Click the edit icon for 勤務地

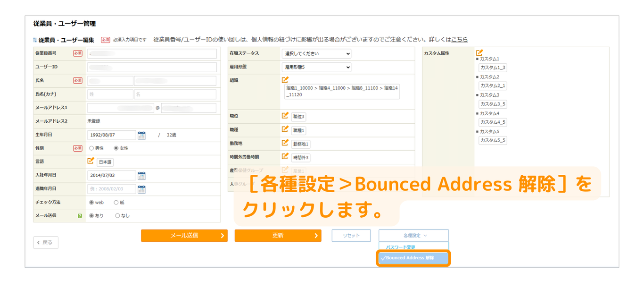pyautogui.click(x=285, y=143)
